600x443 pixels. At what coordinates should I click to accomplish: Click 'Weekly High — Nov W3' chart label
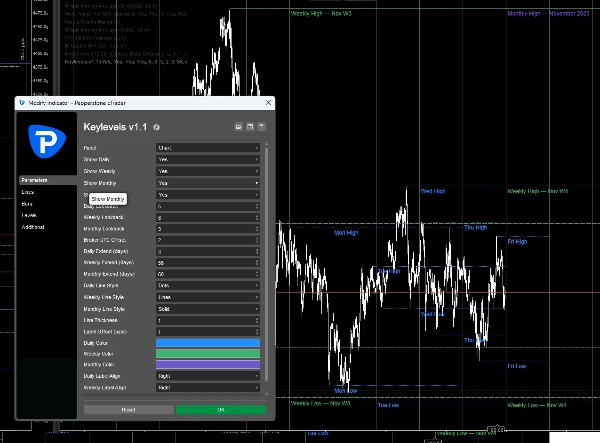[321, 13]
